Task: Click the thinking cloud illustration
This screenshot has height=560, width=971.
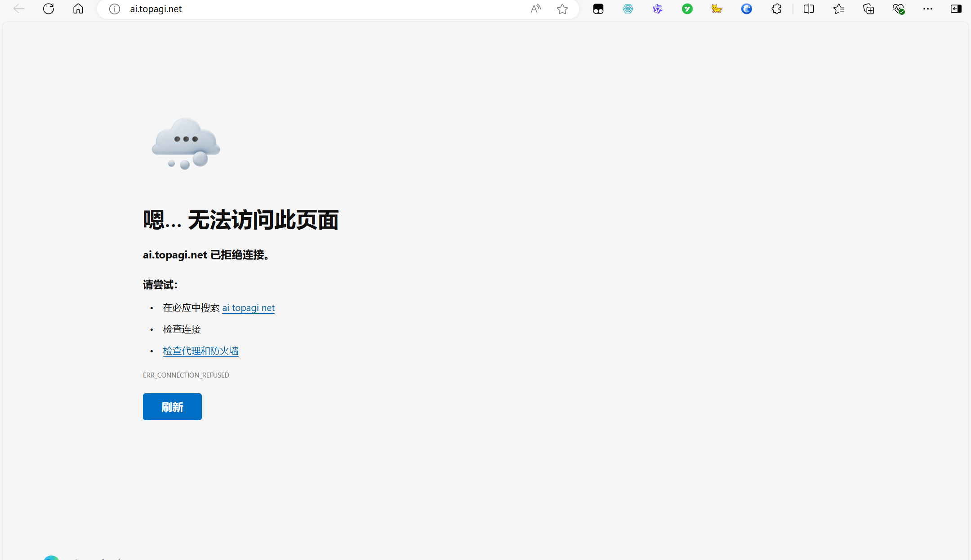Action: 186,144
